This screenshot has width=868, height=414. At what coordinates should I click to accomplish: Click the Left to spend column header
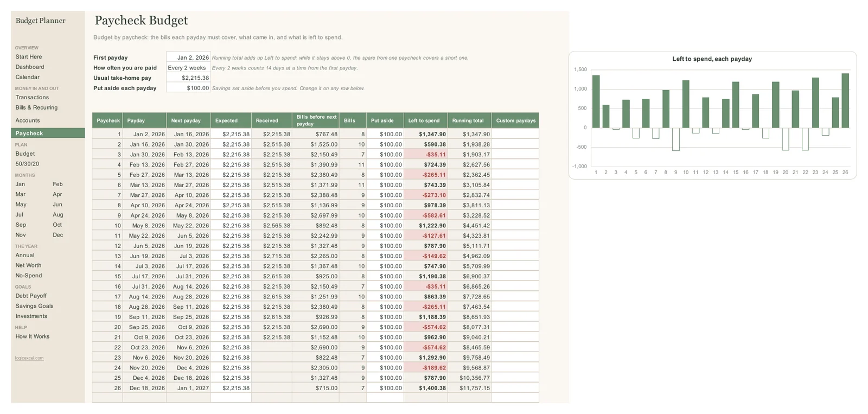426,120
